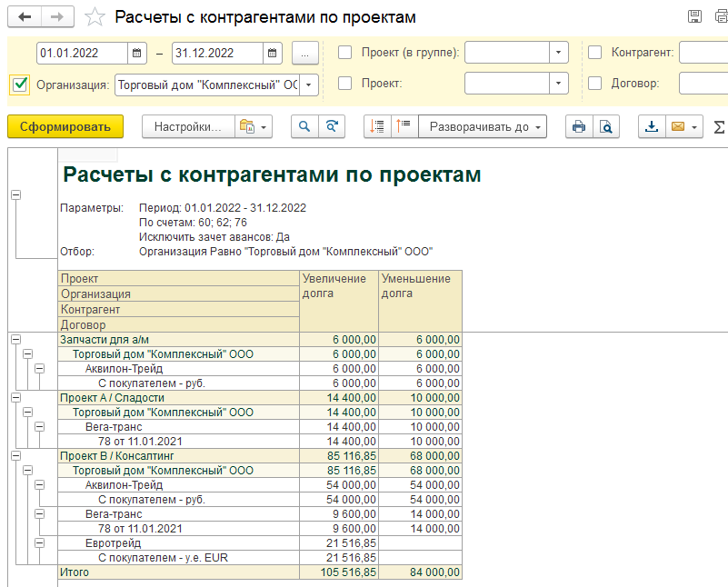Save report to file with download icon
The height and width of the screenshot is (587, 728).
(x=652, y=126)
